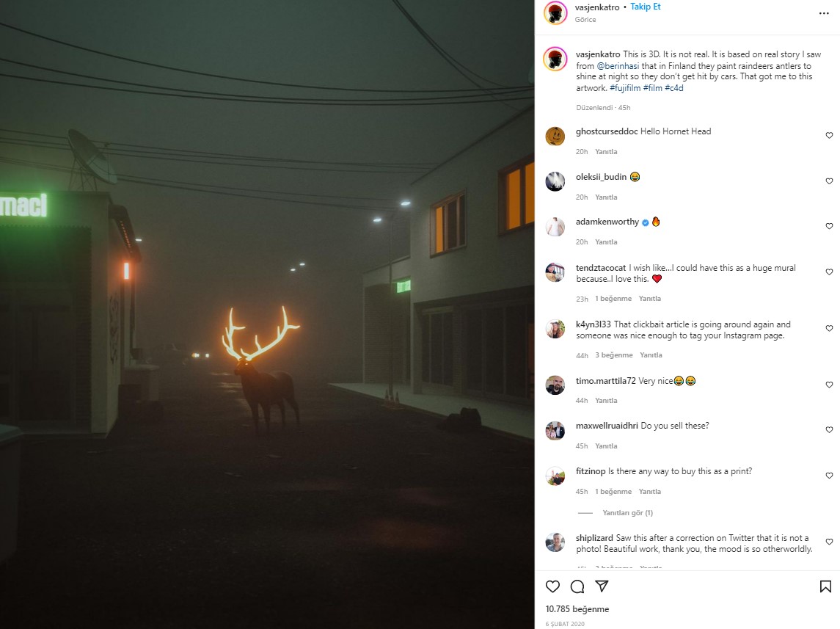Like the post with the heart icon
The width and height of the screenshot is (840, 629).
click(x=552, y=586)
